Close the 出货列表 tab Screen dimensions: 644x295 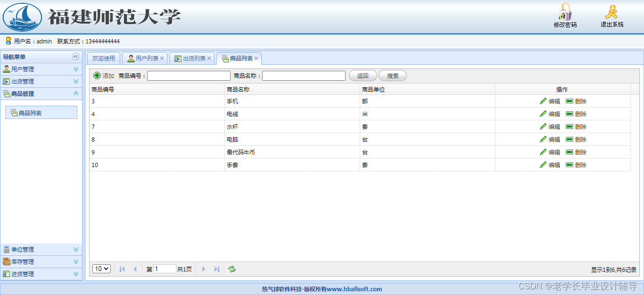(x=209, y=58)
